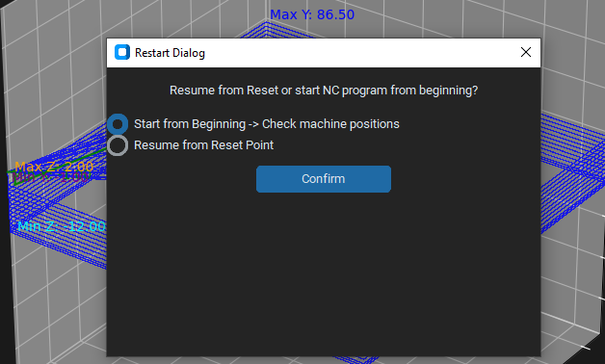Click 'Start from Beginning -> Check machine positions' label

point(267,124)
